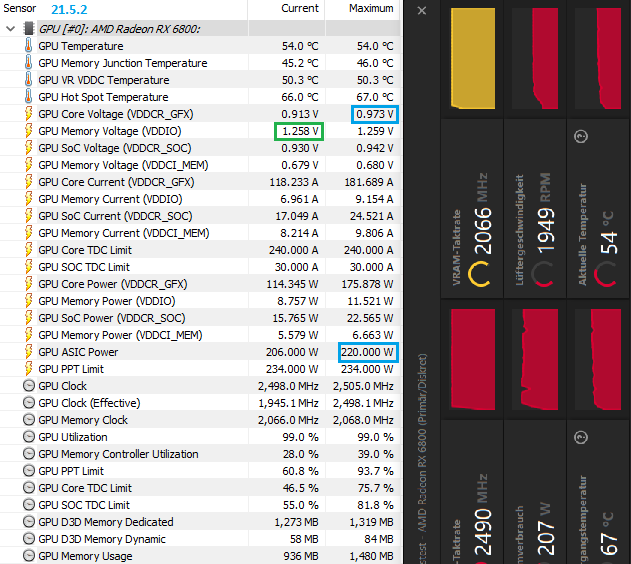
Task: Click the lightning icon for GPU SoC Voltage
Action: click(29, 148)
